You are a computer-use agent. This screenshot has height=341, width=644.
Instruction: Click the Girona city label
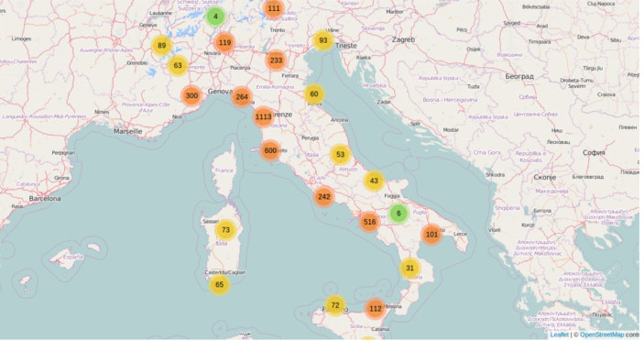(61, 178)
